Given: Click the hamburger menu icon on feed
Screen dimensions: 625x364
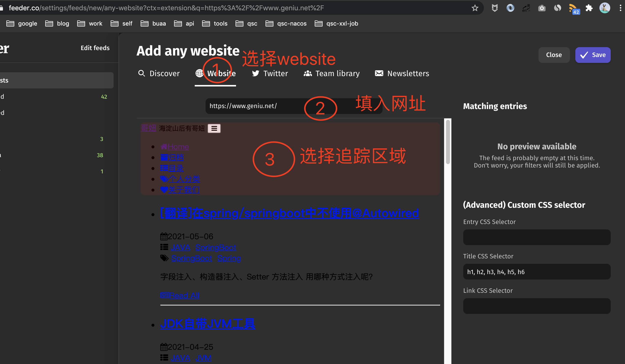Looking at the screenshot, I should click(x=214, y=128).
